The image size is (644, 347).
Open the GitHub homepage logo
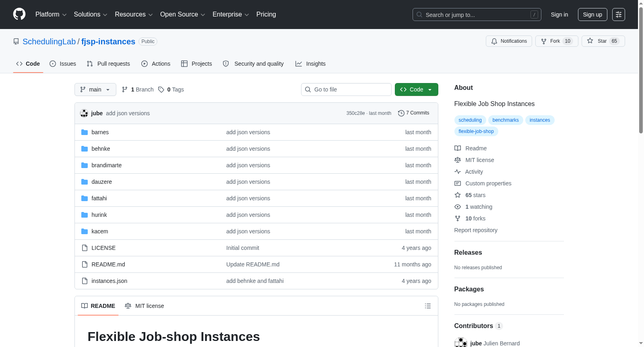tap(19, 15)
